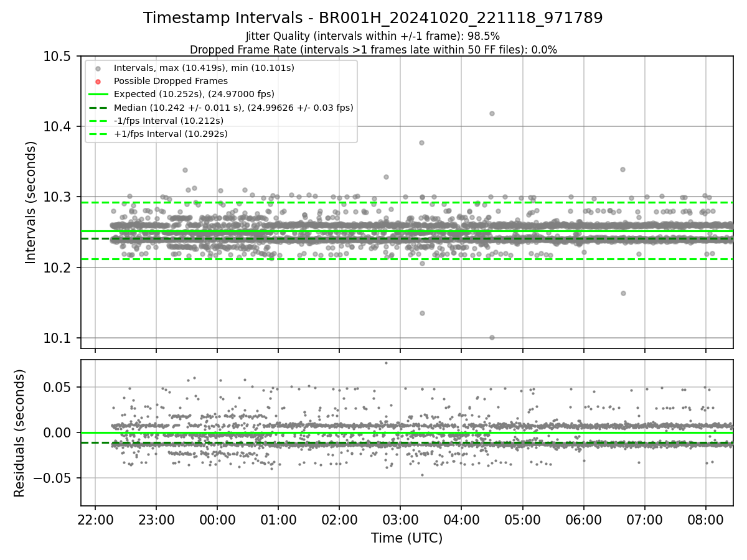Image resolution: width=747 pixels, height=560 pixels.
Task: Click the red dot marker for Dropped Frames
Action: coord(98,81)
